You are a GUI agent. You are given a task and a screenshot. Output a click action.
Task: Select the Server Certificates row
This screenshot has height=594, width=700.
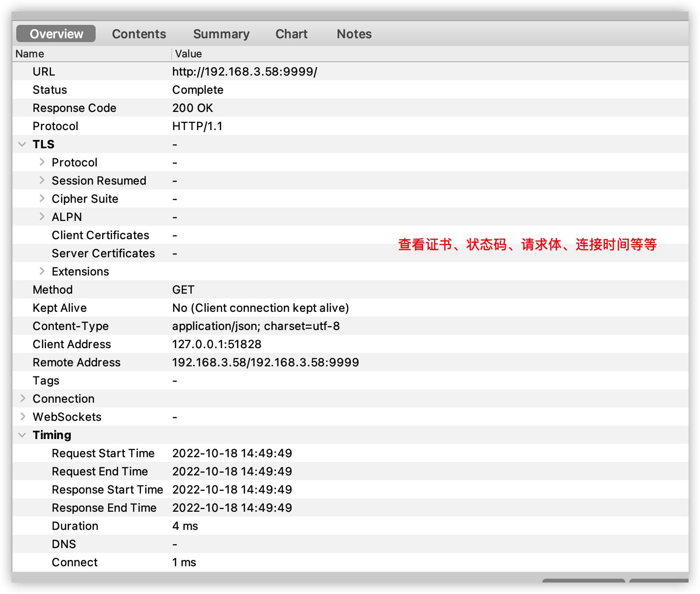click(350, 253)
